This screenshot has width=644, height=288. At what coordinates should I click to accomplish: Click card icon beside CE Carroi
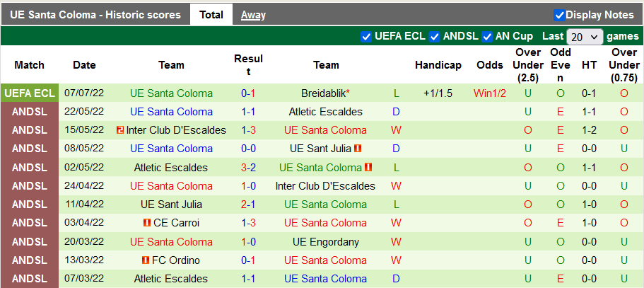pyautogui.click(x=146, y=223)
